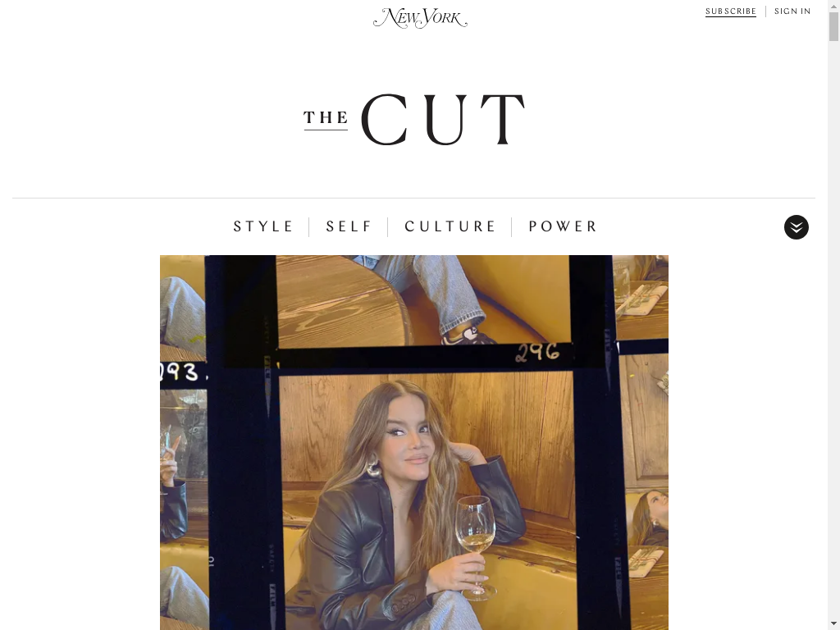This screenshot has height=630, width=840.
Task: Open the featured woman-with-wine-glass photo story
Action: (414, 442)
